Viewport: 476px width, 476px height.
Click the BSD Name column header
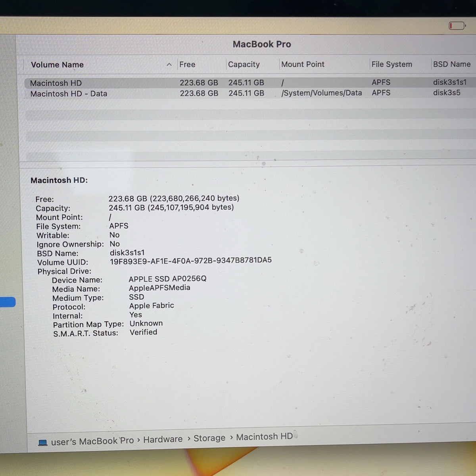point(452,64)
